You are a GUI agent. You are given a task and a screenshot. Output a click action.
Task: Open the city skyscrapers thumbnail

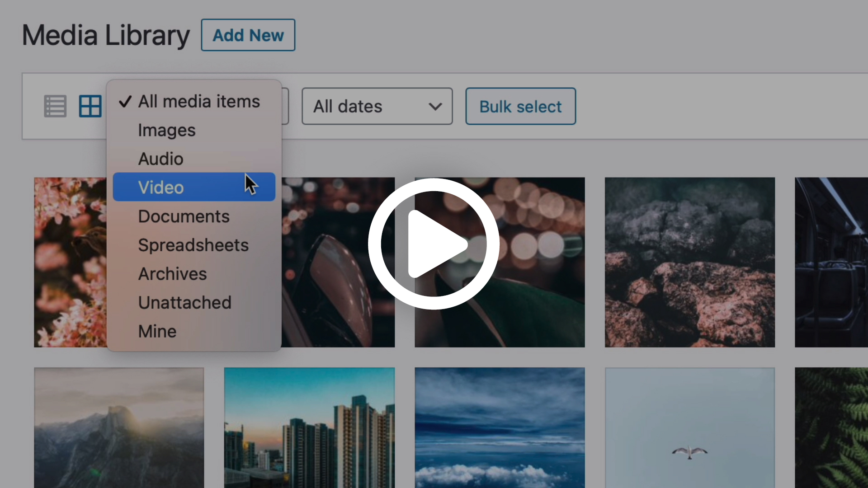(309, 427)
